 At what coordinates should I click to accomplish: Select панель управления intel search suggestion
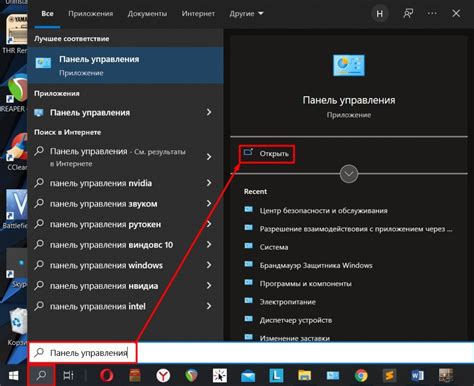coord(98,306)
